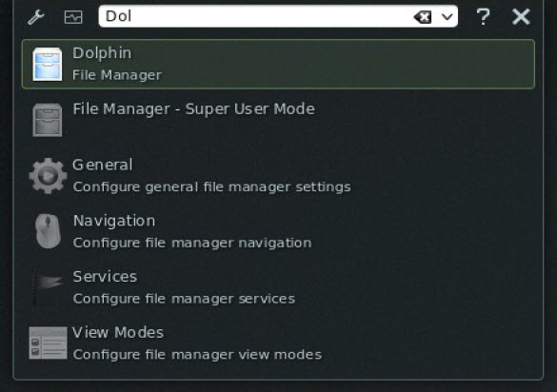Choose the Services result title
Screen dimensions: 557x392
click(105, 277)
